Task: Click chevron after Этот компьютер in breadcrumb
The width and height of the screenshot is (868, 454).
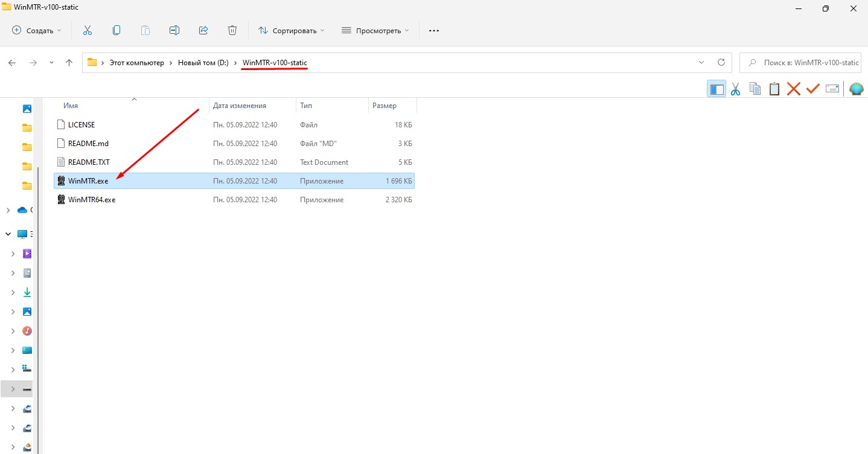Action: 171,63
